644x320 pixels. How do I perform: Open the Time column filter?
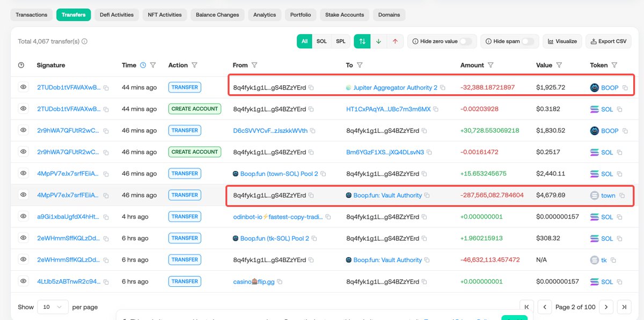[153, 65]
